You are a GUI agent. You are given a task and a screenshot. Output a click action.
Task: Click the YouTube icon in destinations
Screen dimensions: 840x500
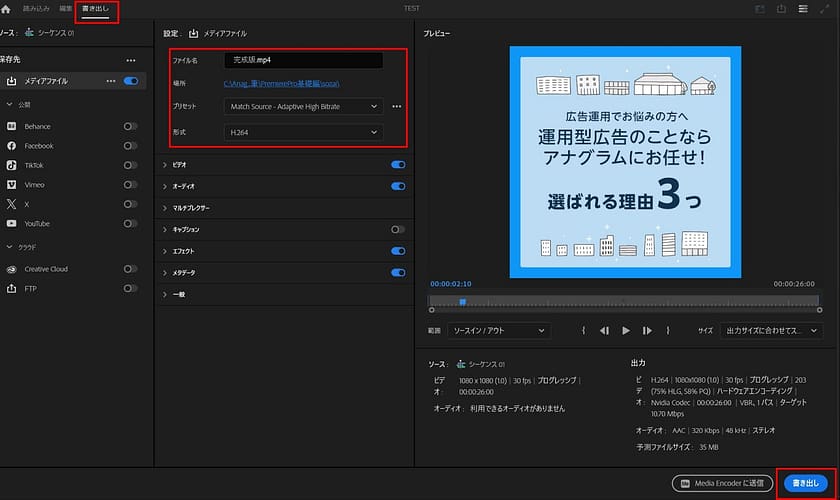pos(11,223)
